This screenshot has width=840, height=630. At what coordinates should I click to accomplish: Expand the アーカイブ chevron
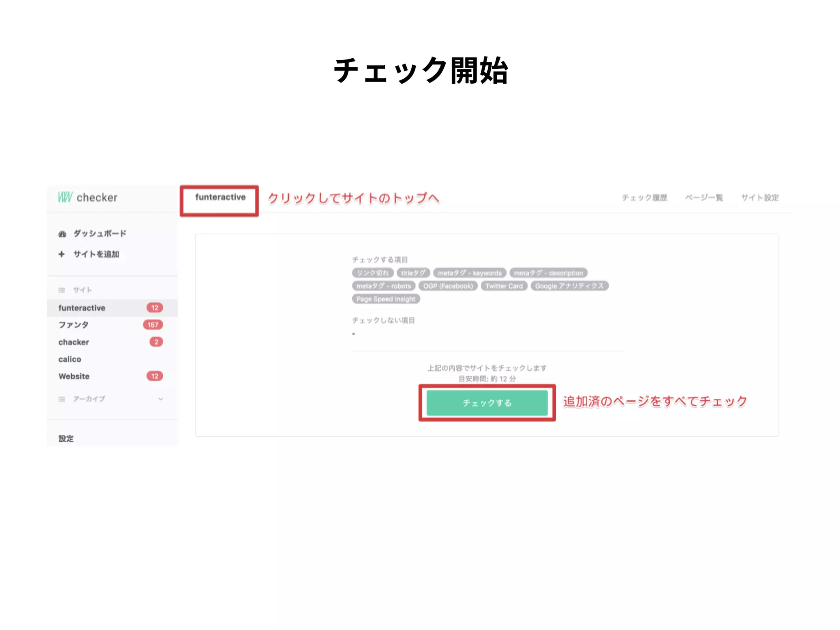coord(160,399)
